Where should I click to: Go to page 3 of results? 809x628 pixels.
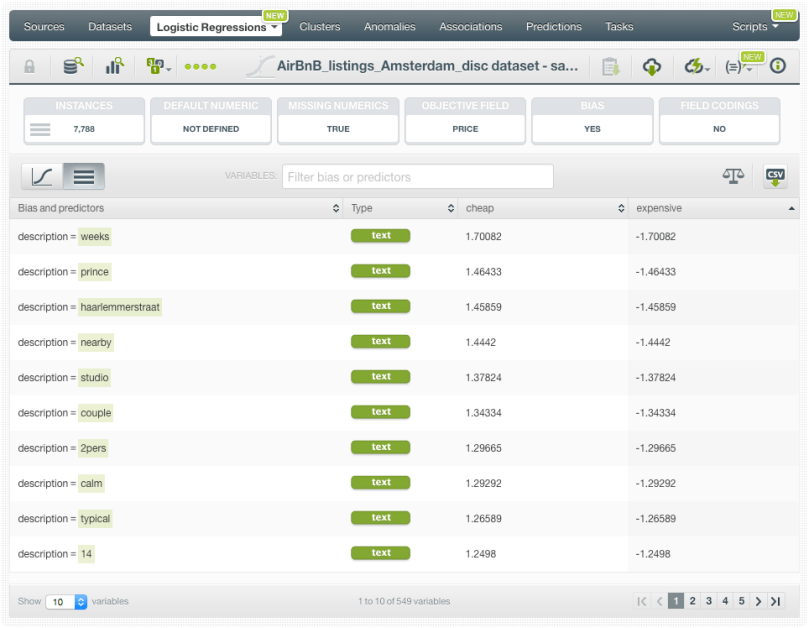tap(709, 601)
